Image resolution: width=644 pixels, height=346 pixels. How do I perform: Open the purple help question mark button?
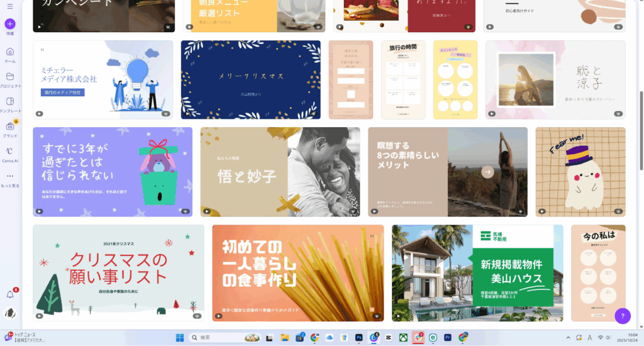tap(622, 316)
